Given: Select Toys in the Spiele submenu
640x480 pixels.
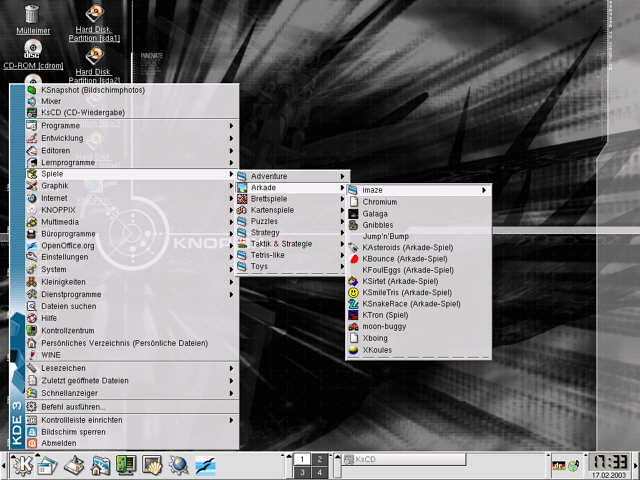Looking at the screenshot, I should pyautogui.click(x=292, y=267).
